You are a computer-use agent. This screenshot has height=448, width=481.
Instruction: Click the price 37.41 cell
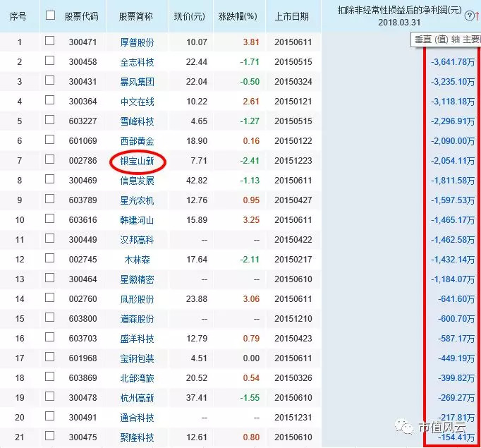tap(197, 398)
